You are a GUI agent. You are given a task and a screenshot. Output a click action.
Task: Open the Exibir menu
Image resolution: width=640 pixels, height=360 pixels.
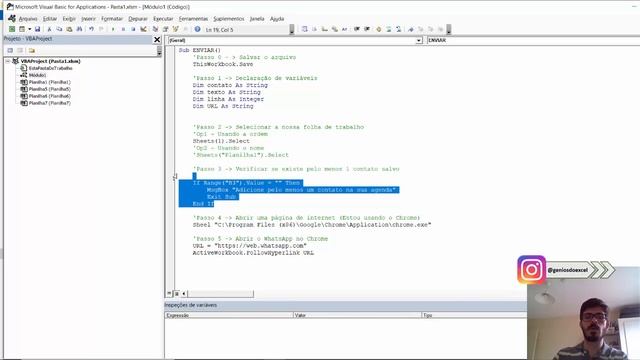click(69, 19)
